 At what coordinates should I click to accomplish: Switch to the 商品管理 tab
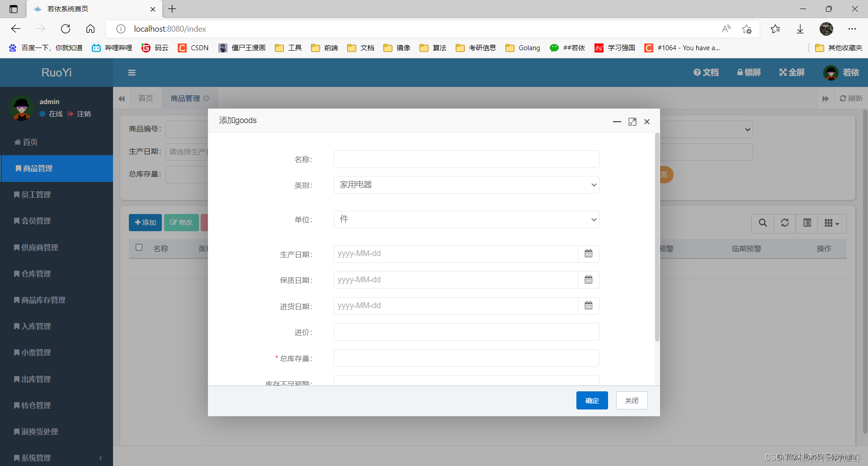pos(185,98)
